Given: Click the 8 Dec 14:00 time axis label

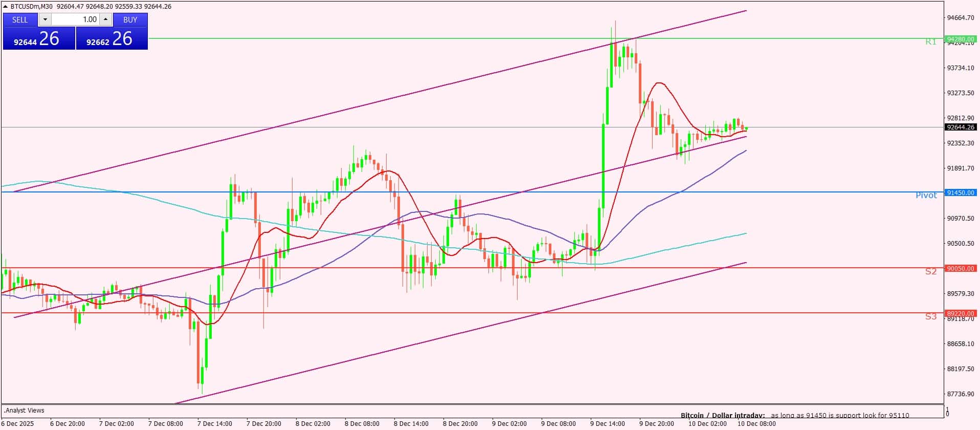Looking at the screenshot, I should pyautogui.click(x=411, y=423).
